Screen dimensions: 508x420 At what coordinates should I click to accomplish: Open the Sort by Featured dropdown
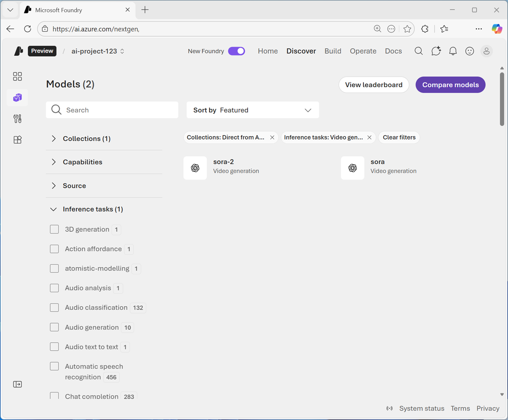(x=253, y=110)
